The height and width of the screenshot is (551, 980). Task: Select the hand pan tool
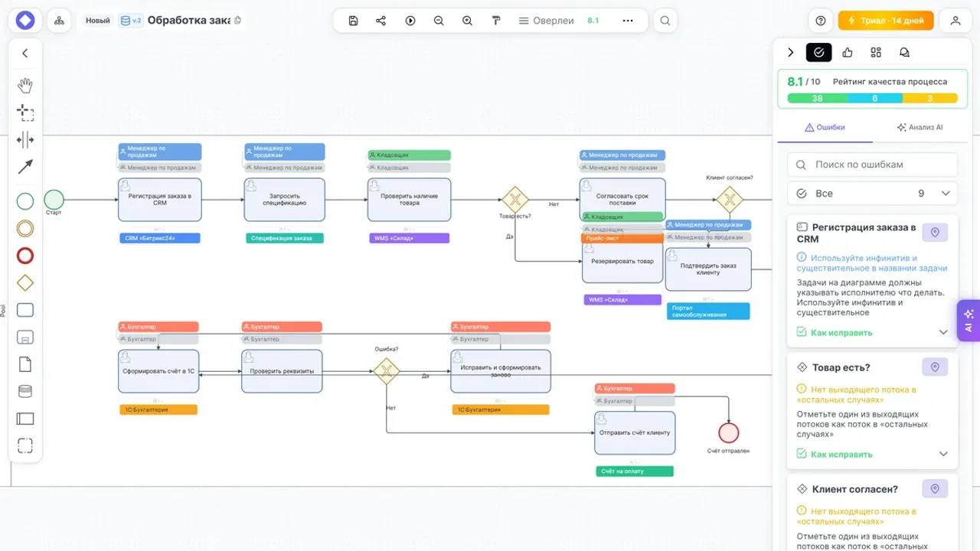(25, 85)
